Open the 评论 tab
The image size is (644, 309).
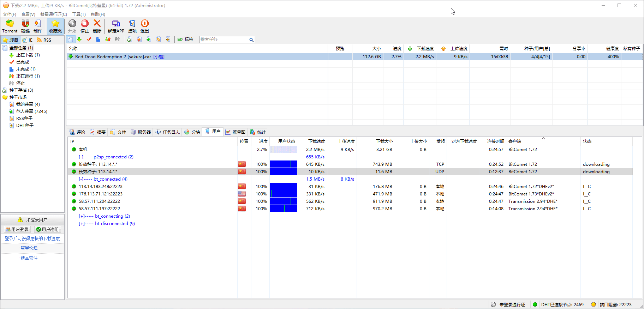pyautogui.click(x=77, y=132)
